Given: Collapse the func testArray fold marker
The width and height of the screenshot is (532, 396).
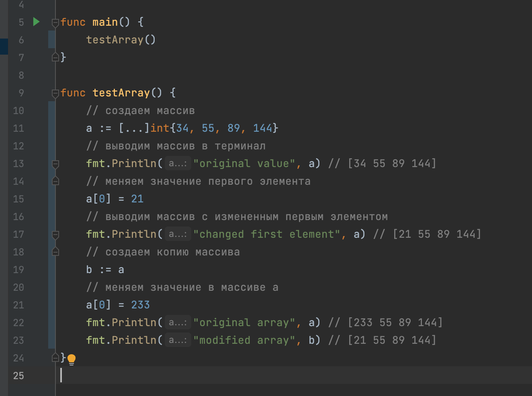Looking at the screenshot, I should tap(55, 93).
